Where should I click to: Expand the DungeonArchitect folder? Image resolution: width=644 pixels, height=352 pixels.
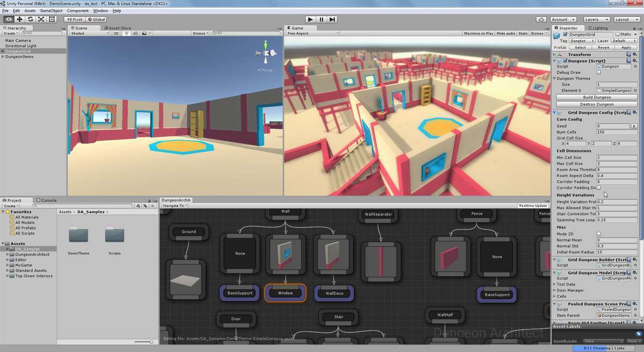[x=8, y=254]
